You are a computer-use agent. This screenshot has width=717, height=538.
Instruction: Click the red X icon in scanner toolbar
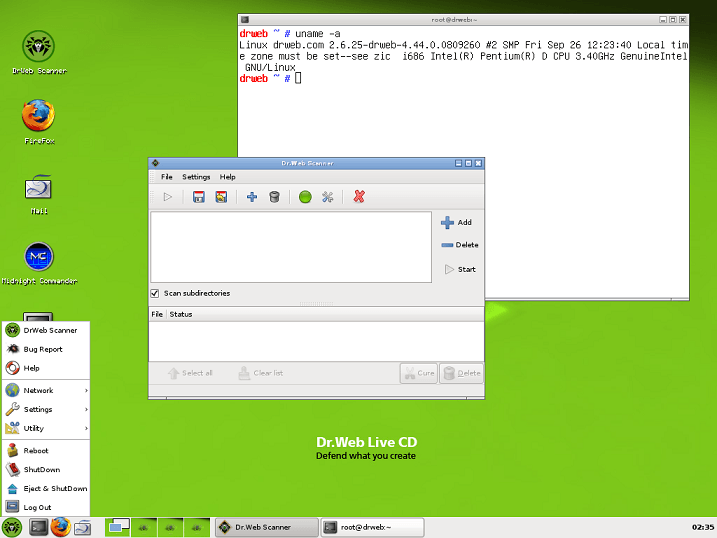click(x=359, y=197)
